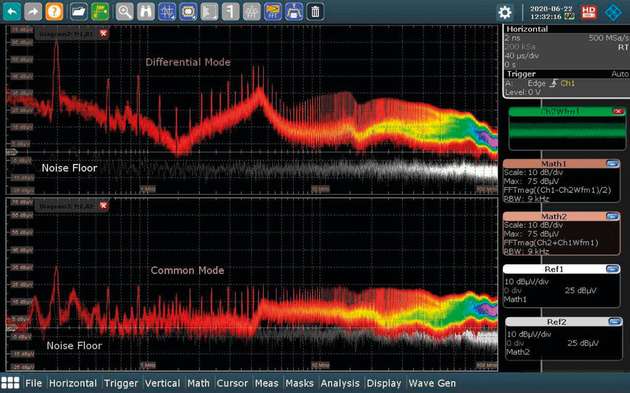Open the application grid launcher icon
Screen dimensions: 630x393
pos(10,383)
